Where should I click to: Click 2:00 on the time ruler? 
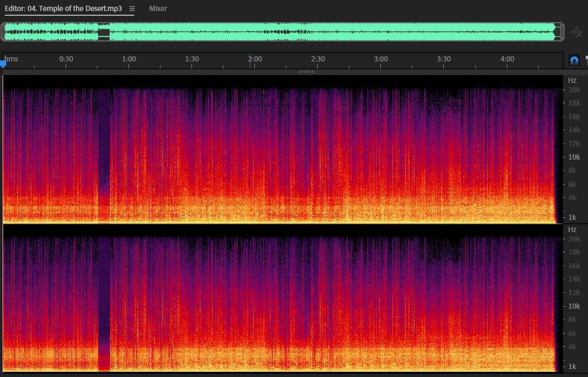click(x=255, y=59)
